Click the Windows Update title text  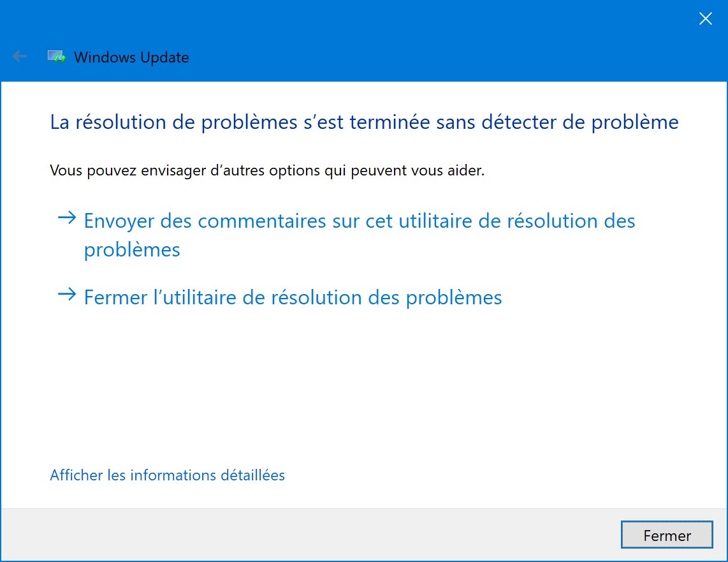click(x=131, y=57)
